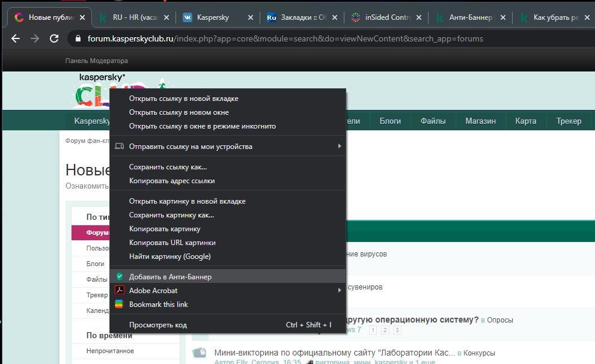Open the Мини-викторина по официальному сайту topic
This screenshot has width=595, height=364.
pos(334,353)
